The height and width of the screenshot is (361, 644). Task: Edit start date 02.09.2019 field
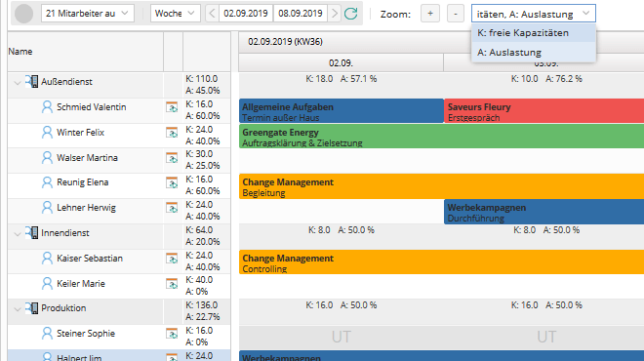246,14
